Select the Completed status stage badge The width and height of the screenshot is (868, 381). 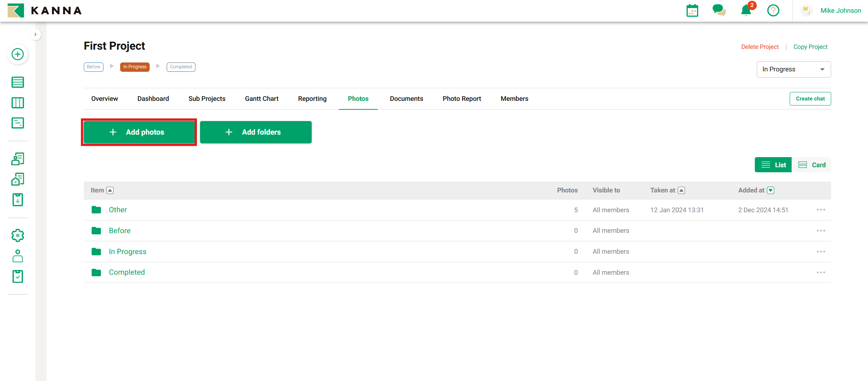[x=181, y=67]
